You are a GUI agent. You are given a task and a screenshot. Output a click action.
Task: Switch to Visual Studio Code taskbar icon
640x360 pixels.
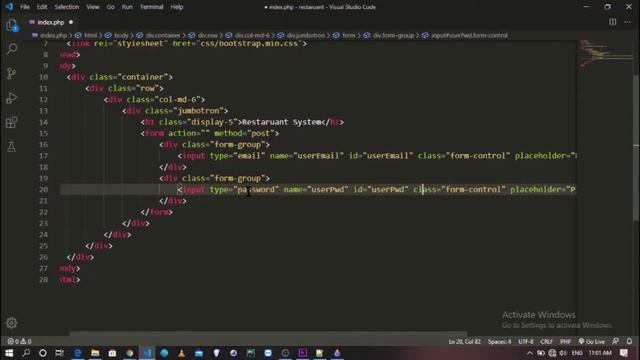coord(147,353)
